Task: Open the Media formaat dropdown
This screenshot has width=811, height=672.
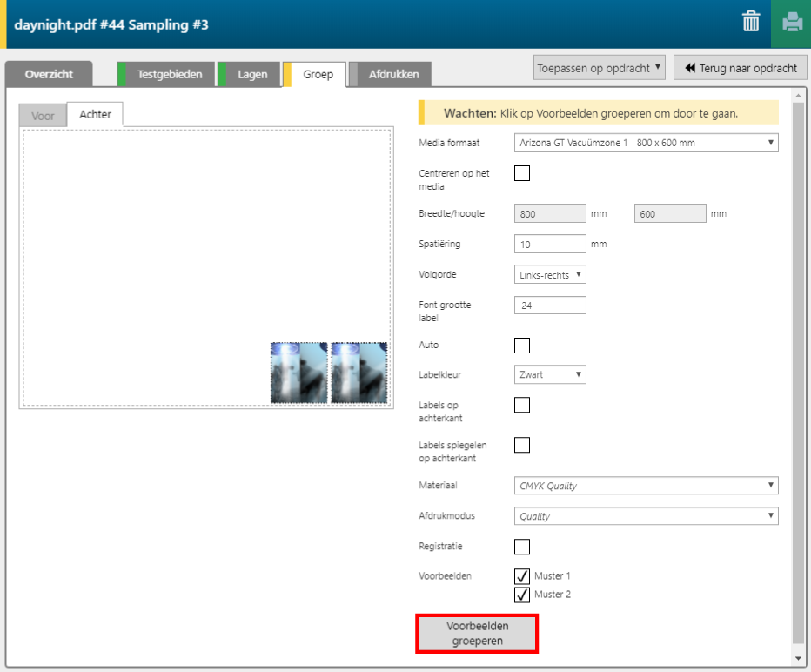Action: [646, 143]
